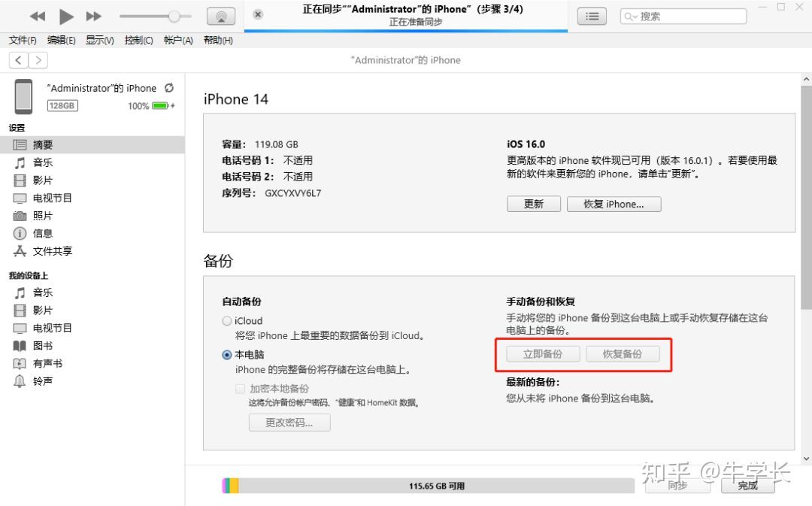812x506 pixels.
Task: Click the fast forward next button
Action: (x=94, y=17)
